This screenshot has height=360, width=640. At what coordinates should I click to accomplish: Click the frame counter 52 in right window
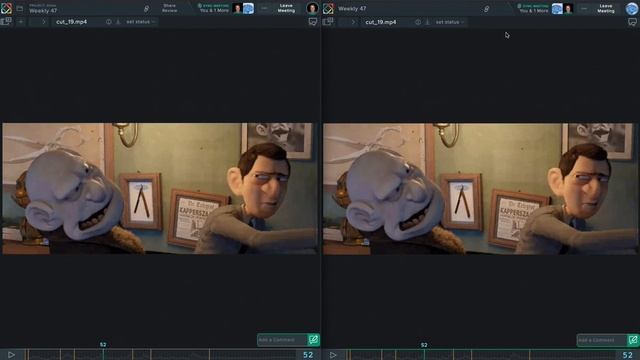628,355
